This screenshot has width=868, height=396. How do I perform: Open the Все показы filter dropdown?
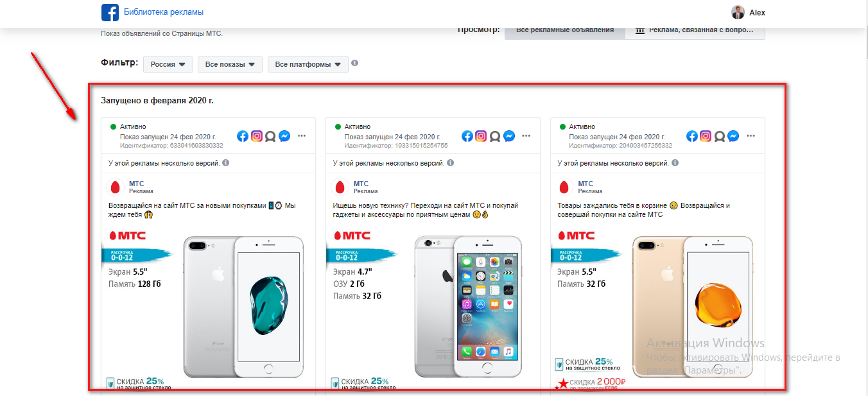click(x=230, y=64)
